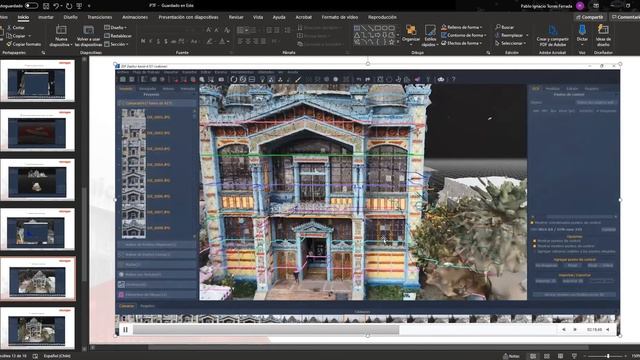Click Volver a usar las diapositivas icon
The image size is (640, 360).
(89, 30)
